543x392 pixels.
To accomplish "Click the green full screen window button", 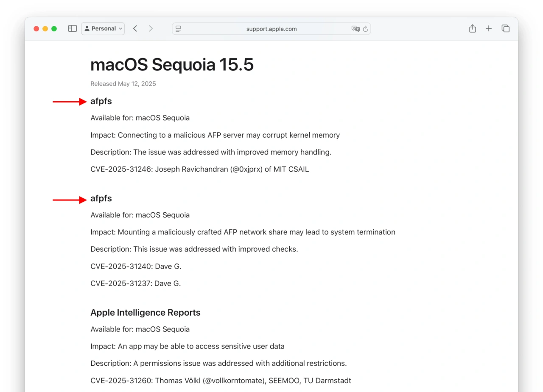I will 54,29.
